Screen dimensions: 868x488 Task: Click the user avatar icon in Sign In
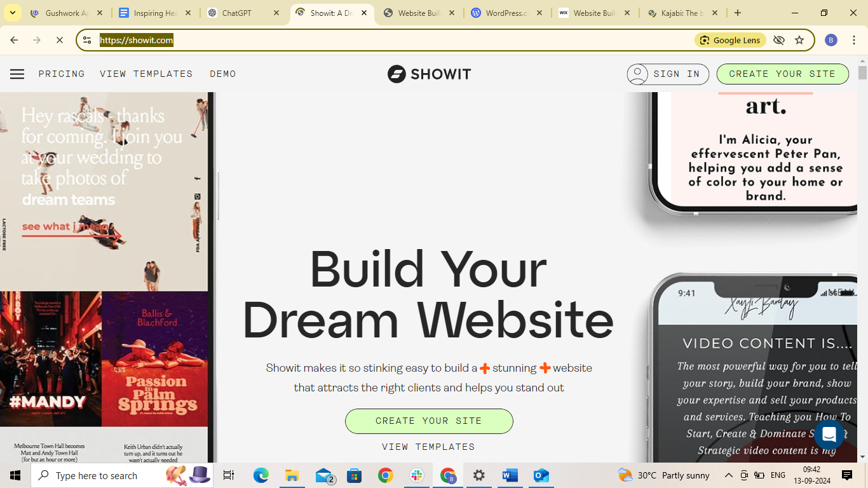click(637, 74)
